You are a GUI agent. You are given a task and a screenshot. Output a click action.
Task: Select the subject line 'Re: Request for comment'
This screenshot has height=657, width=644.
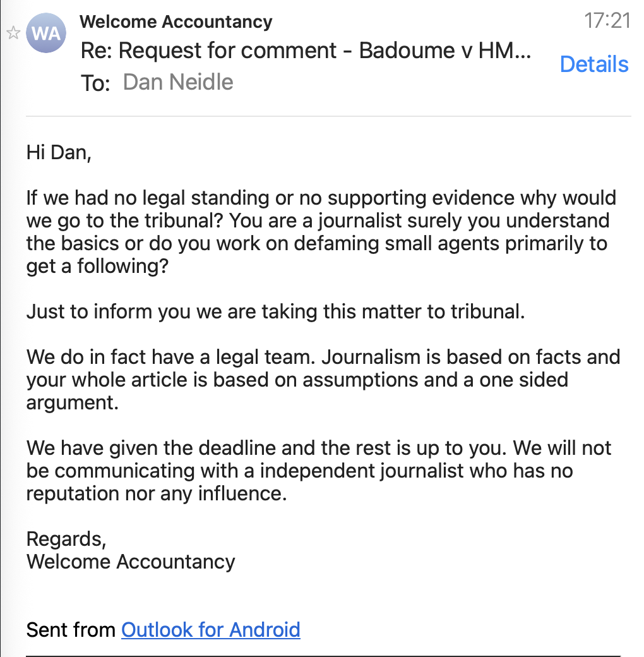pos(306,51)
